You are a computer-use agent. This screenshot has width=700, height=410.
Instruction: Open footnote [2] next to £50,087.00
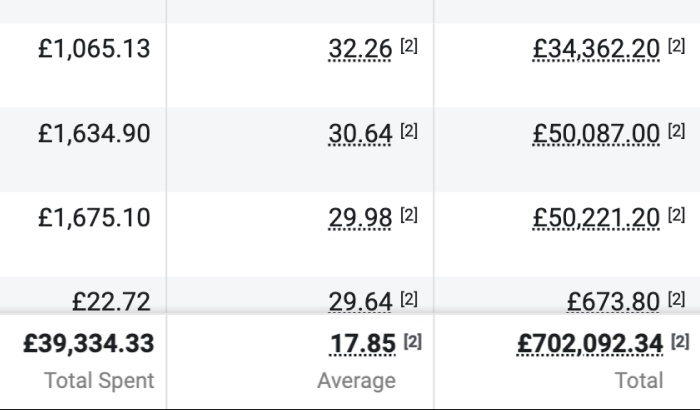coord(677,131)
